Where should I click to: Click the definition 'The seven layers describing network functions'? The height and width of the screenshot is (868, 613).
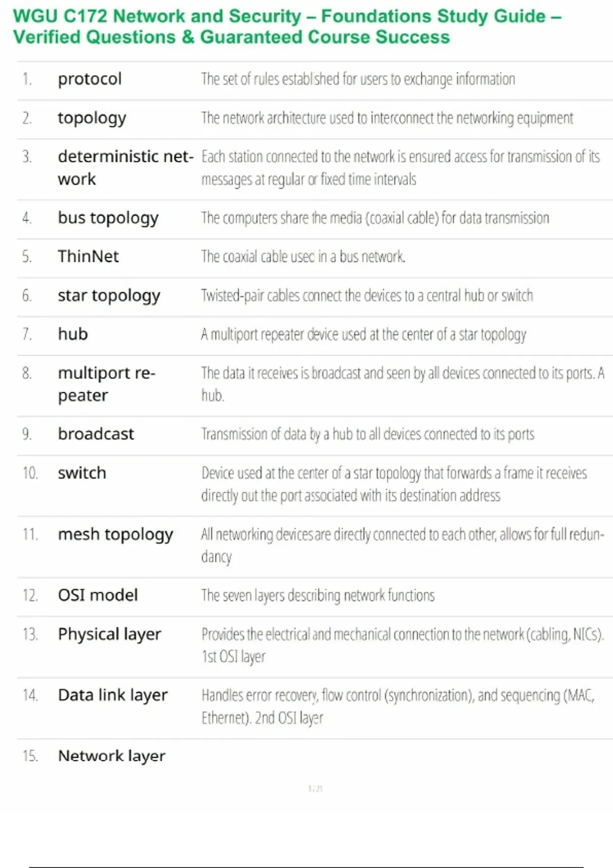[318, 595]
